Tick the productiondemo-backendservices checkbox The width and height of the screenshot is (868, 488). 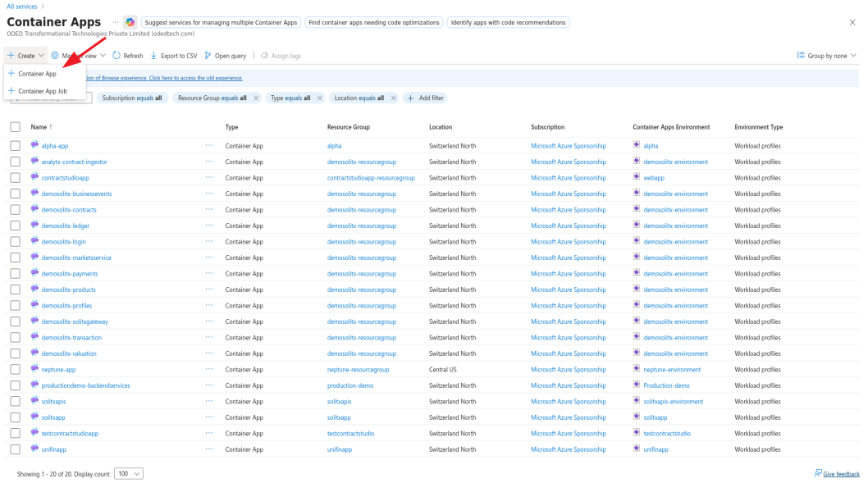15,385
